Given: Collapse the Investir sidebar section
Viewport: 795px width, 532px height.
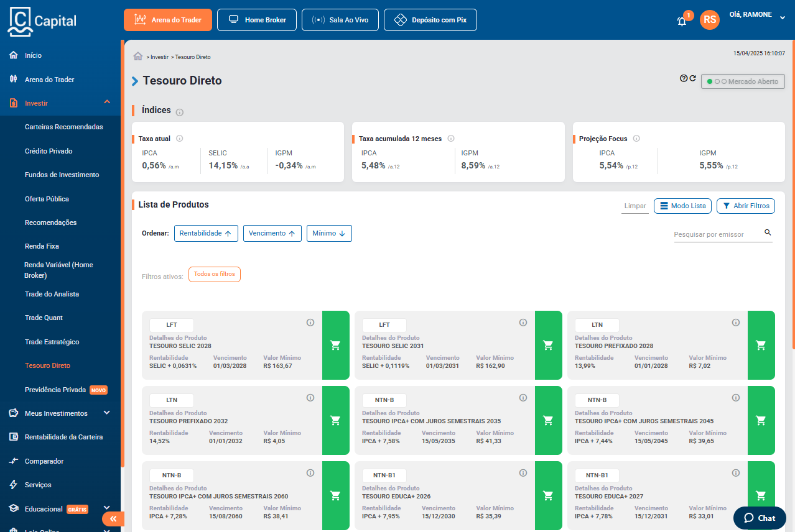Looking at the screenshot, I should (107, 103).
